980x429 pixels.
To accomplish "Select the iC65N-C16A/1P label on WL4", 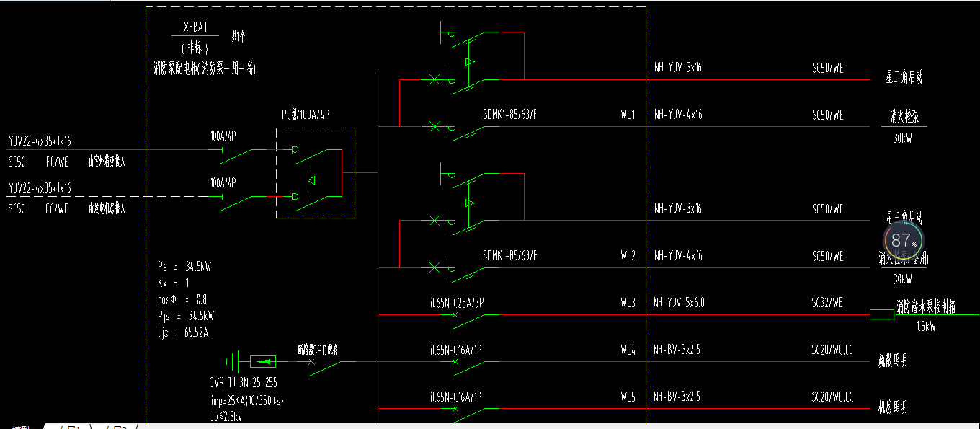I will [x=456, y=350].
